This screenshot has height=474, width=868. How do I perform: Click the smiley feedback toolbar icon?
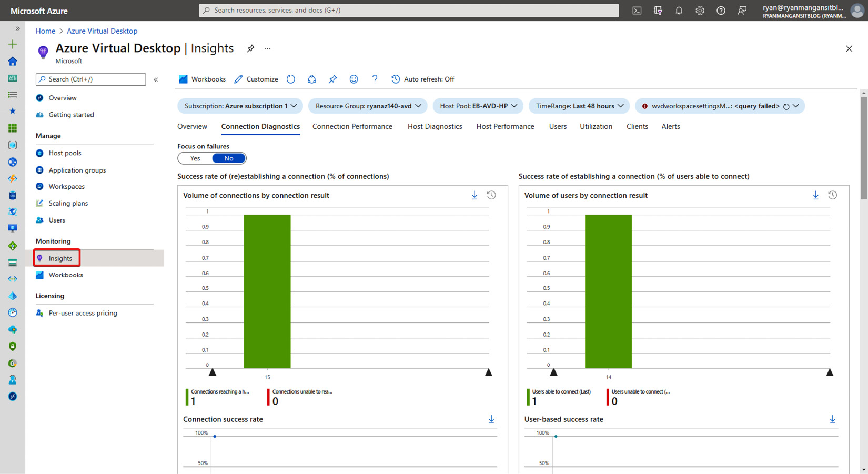[x=354, y=79]
